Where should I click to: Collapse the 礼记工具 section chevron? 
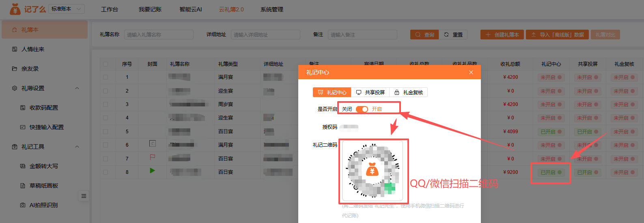(x=77, y=147)
